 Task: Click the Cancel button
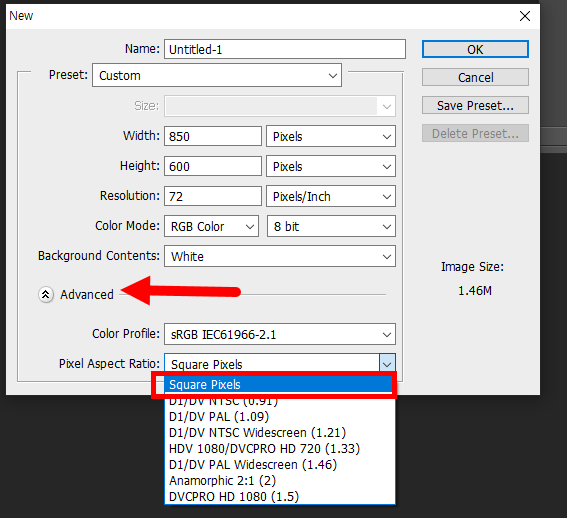tap(475, 77)
